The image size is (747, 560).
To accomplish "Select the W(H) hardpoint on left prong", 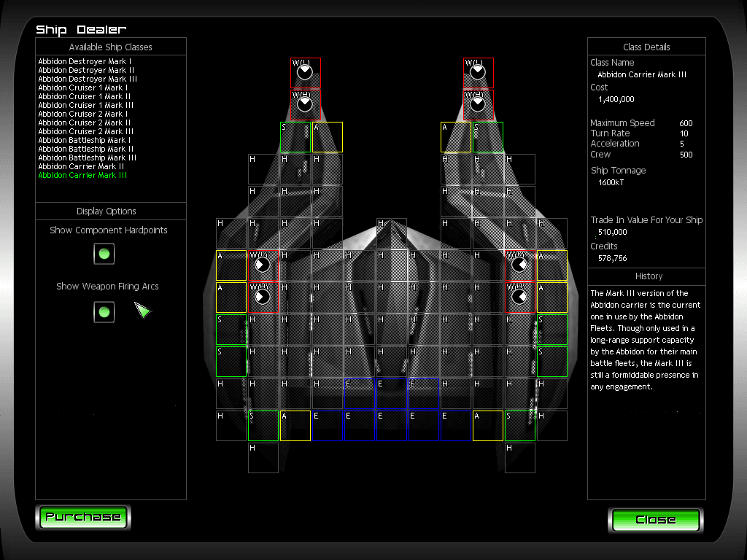I will (306, 105).
